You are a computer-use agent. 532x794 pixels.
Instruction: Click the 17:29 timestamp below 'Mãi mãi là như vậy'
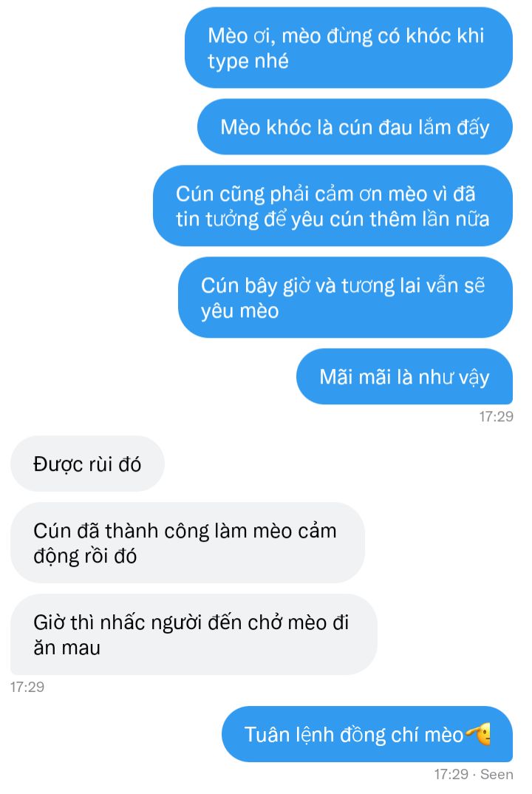496,417
